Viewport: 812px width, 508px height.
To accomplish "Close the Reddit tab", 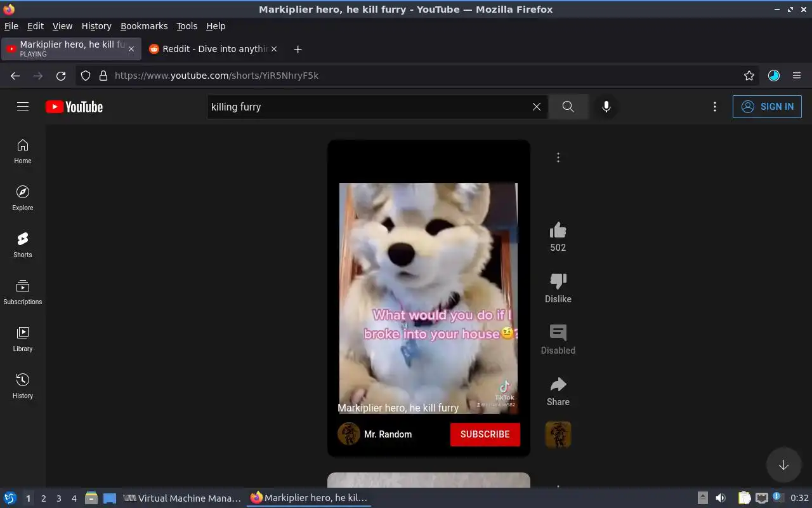I will tap(274, 49).
